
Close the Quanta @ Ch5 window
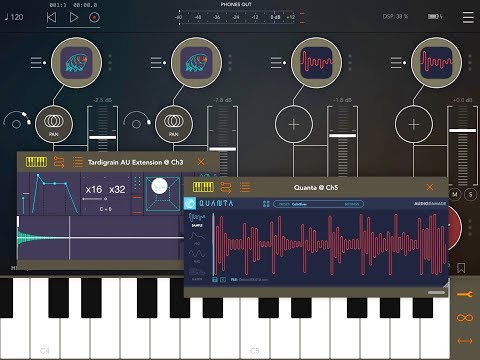point(430,187)
